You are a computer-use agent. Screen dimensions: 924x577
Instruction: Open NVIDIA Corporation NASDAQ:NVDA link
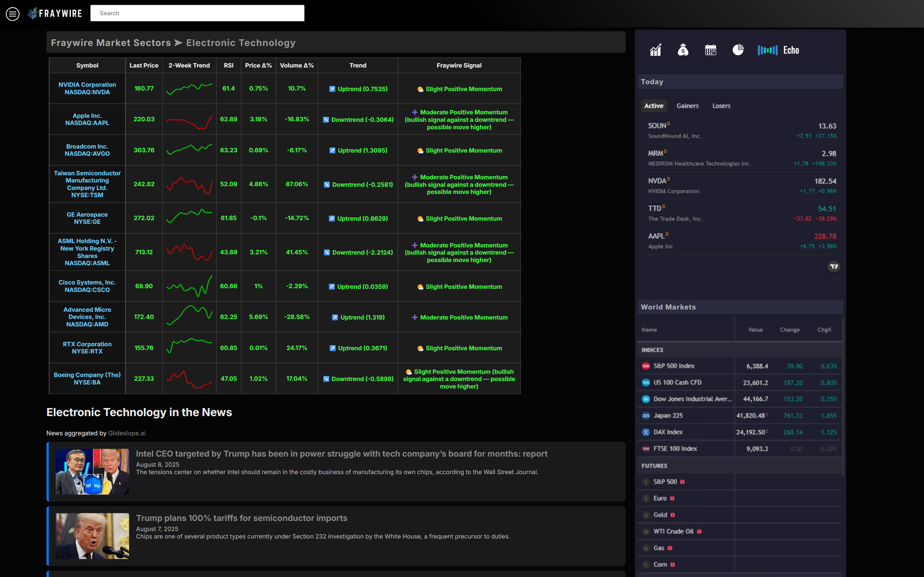coord(87,88)
